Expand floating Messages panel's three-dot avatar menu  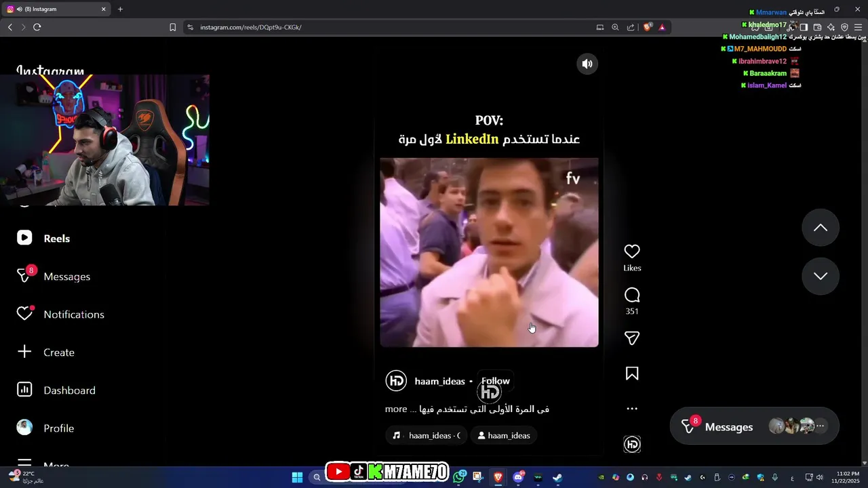click(x=821, y=426)
